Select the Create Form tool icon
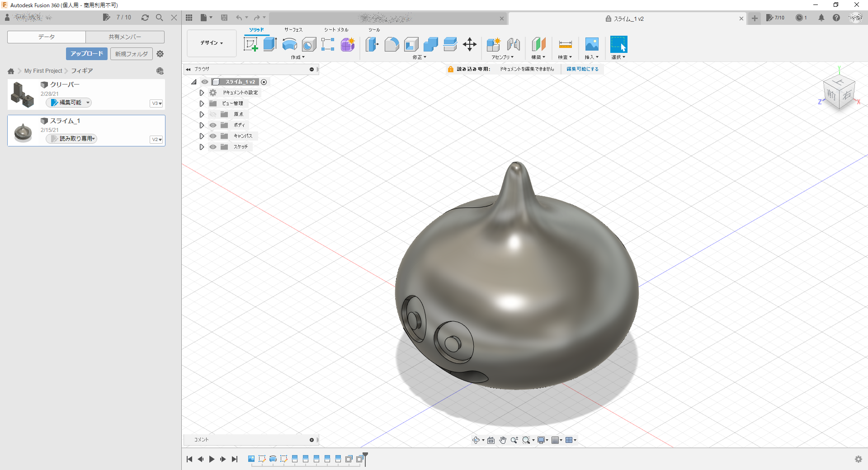 pos(348,44)
